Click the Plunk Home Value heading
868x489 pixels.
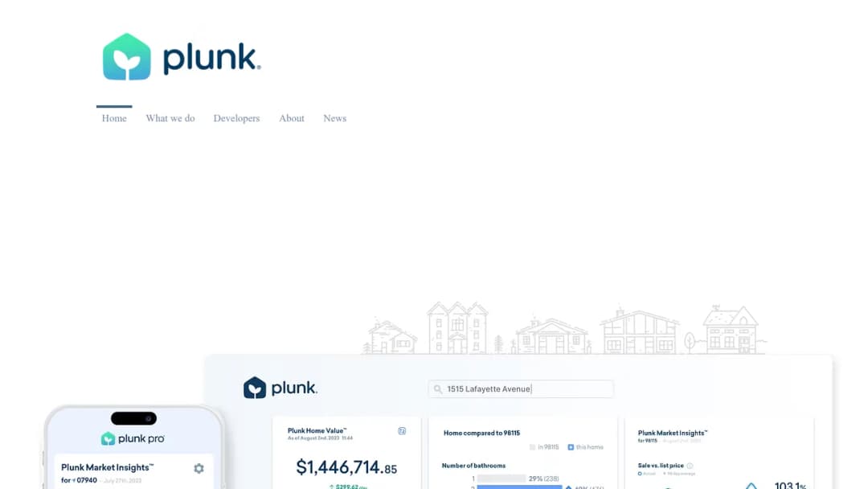[317, 430]
